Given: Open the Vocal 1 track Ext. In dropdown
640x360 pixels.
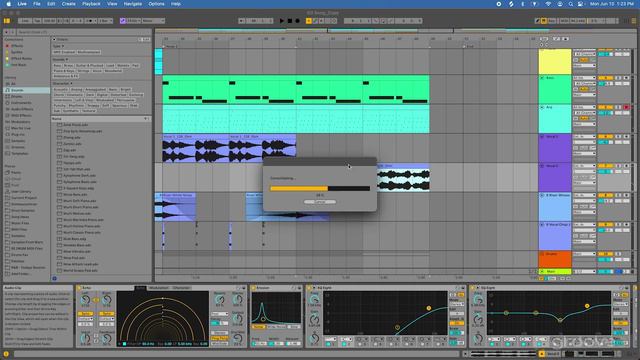Looking at the screenshot, I should coord(584,137).
